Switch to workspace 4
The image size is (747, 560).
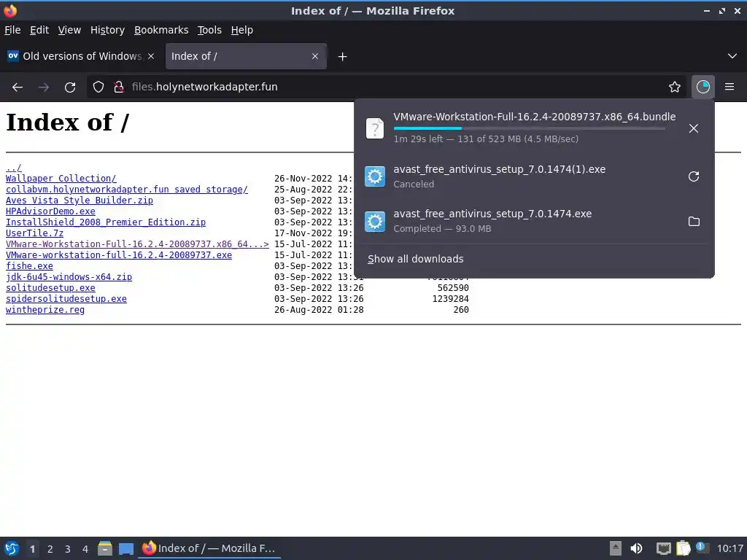coord(85,549)
